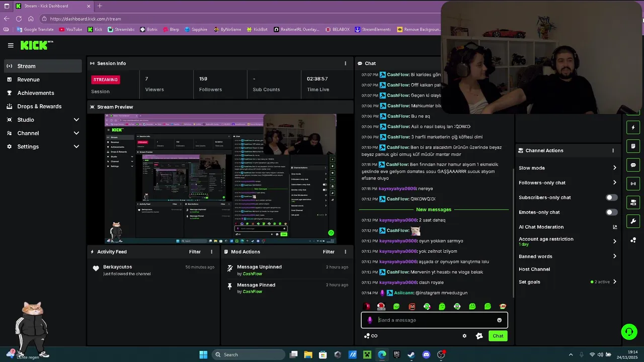644x362 pixels.
Task: Open Slow mode options chevron
Action: click(x=614, y=168)
